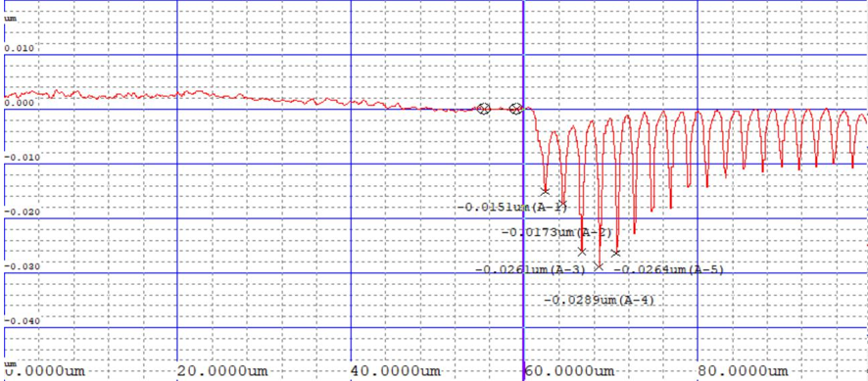Select the right circled-cross reference marker
The width and height of the screenshot is (868, 381).
click(x=516, y=109)
